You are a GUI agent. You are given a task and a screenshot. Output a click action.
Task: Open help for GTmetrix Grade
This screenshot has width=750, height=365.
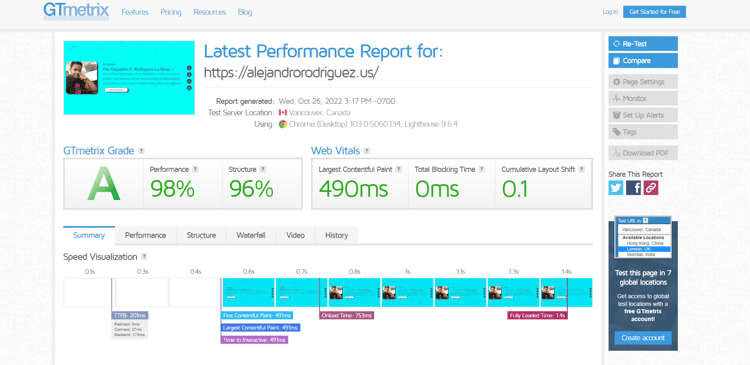coord(141,151)
